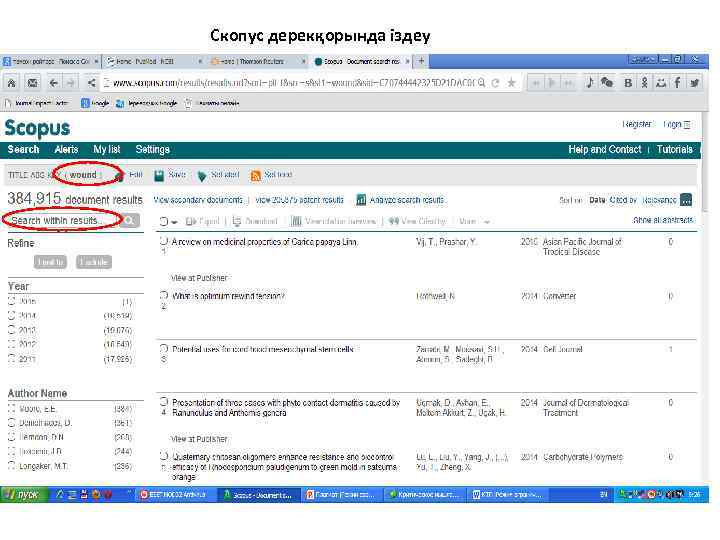Open the My list menu
This screenshot has width=720, height=540.
[107, 150]
